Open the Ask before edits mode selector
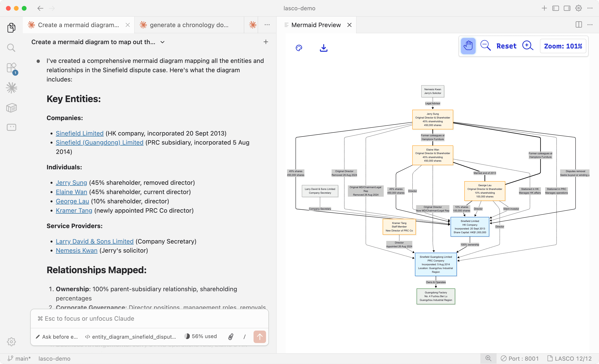 [57, 337]
